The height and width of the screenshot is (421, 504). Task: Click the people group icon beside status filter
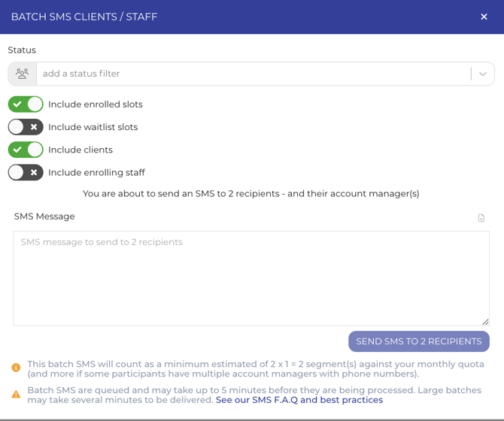22,74
